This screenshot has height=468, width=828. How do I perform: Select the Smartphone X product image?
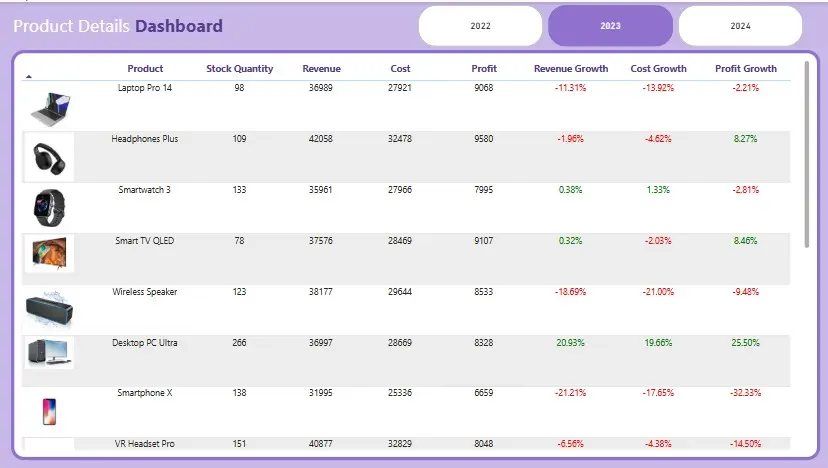click(49, 411)
